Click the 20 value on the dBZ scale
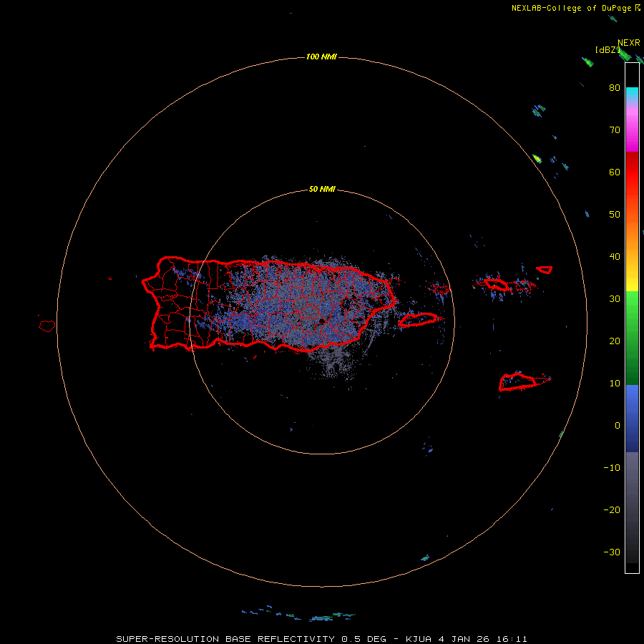 615,341
